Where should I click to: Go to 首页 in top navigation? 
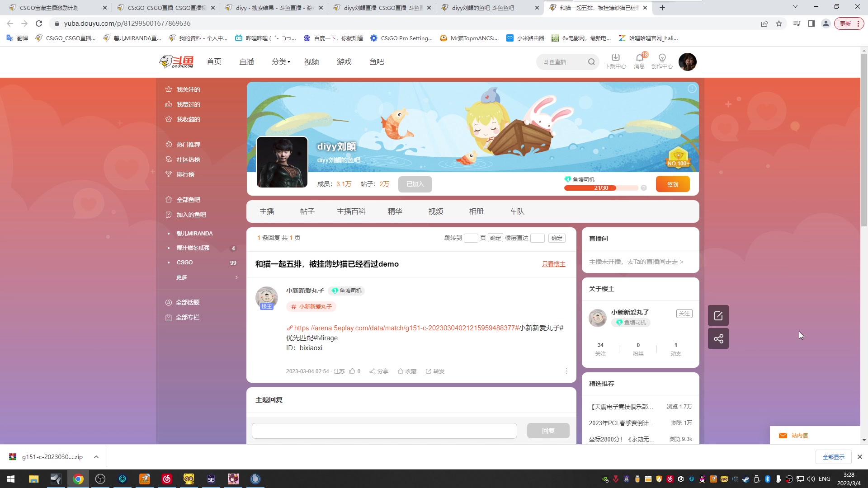click(x=214, y=62)
